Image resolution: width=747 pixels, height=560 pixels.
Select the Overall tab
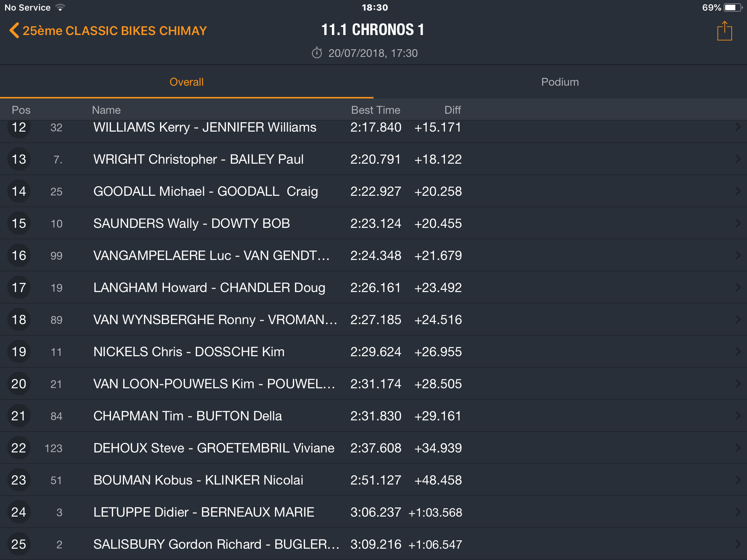coord(186,82)
